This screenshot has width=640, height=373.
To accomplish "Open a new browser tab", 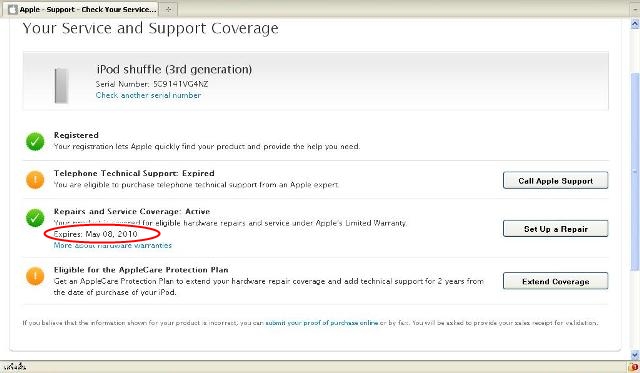I will tap(168, 9).
